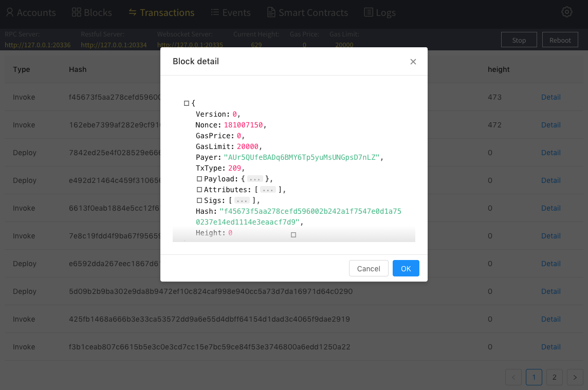Go to next page arrow
This screenshot has height=390, width=588.
tap(575, 377)
